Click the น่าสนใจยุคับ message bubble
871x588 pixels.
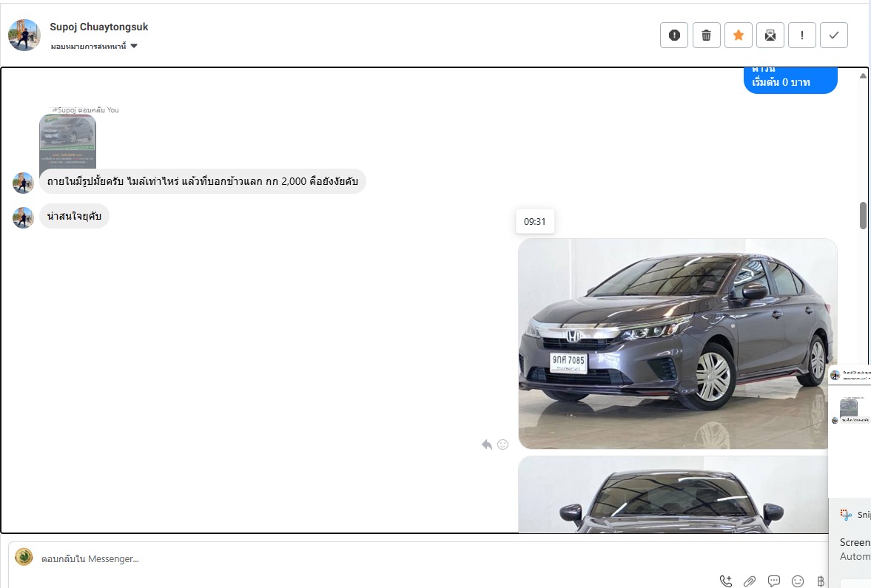[75, 216]
